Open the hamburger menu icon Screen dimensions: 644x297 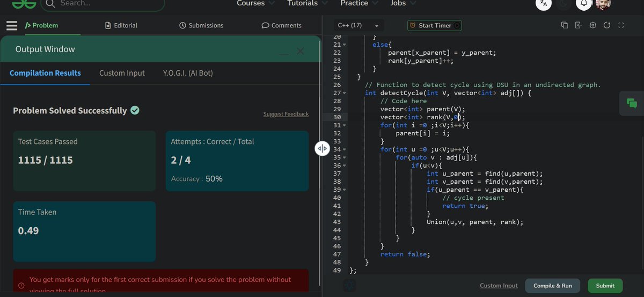[12, 25]
